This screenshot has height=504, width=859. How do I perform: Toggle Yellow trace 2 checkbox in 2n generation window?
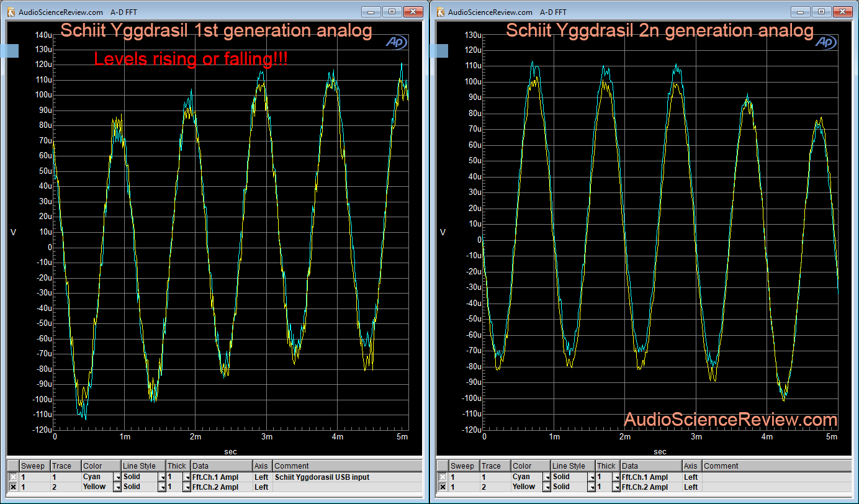[x=443, y=487]
